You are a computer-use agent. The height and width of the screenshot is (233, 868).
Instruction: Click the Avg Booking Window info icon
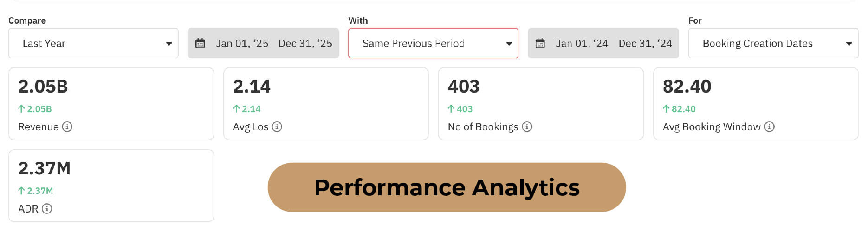pyautogui.click(x=769, y=127)
